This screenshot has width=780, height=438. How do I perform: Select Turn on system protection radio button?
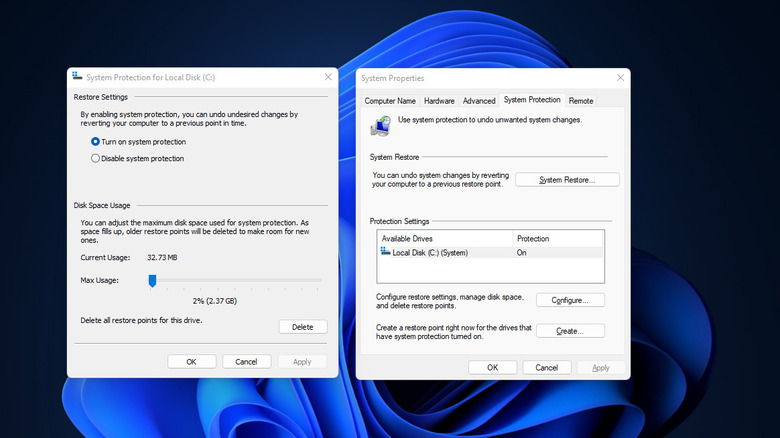[96, 142]
